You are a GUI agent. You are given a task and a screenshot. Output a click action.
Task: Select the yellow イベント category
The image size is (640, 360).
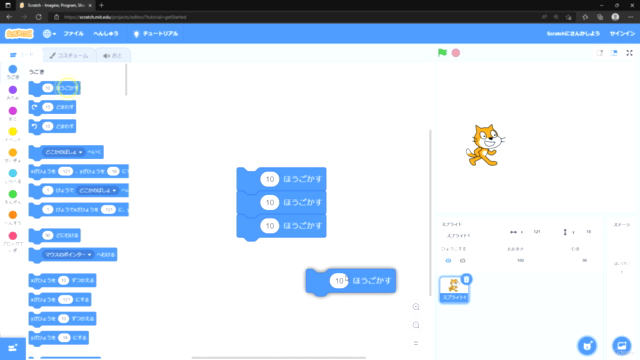pyautogui.click(x=13, y=134)
